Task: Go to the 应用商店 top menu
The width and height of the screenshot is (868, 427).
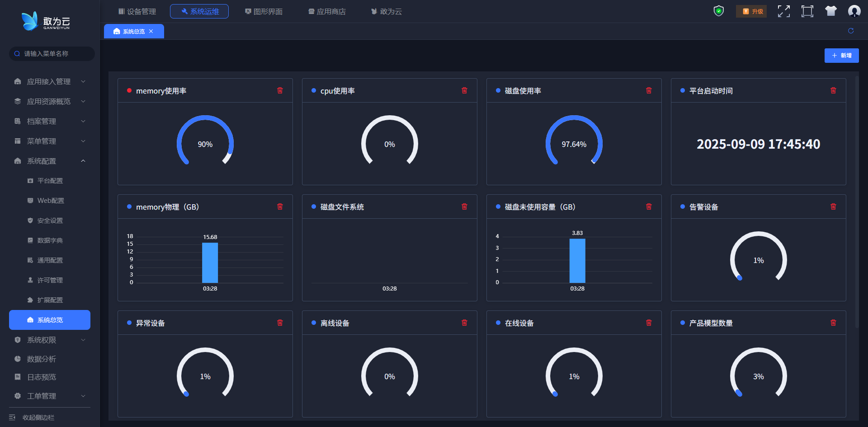Action: pyautogui.click(x=327, y=11)
